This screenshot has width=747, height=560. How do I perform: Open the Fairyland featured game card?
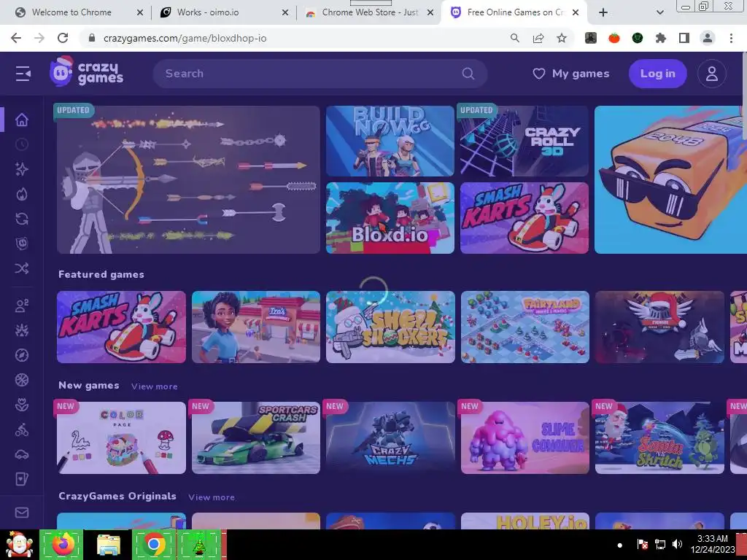[x=525, y=327]
